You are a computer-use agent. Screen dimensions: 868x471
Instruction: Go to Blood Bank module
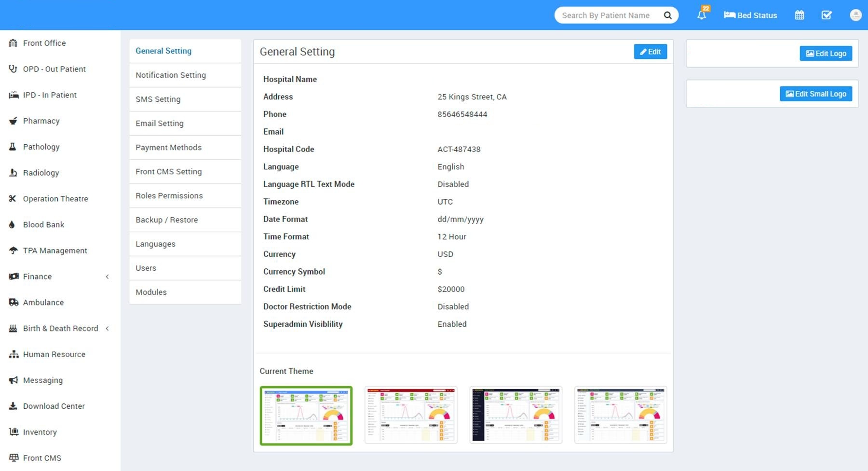(43, 225)
